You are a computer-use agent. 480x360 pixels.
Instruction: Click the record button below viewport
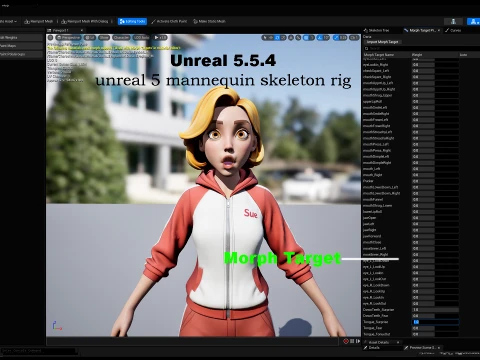(x=346, y=341)
